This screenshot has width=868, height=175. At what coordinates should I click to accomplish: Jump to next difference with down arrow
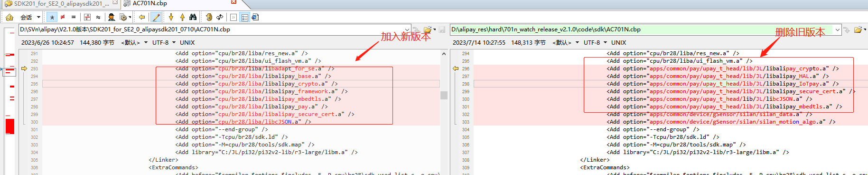pos(171,17)
